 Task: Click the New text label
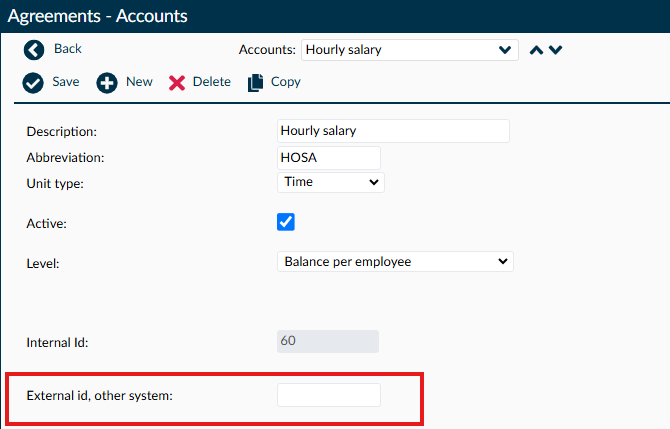coord(139,82)
